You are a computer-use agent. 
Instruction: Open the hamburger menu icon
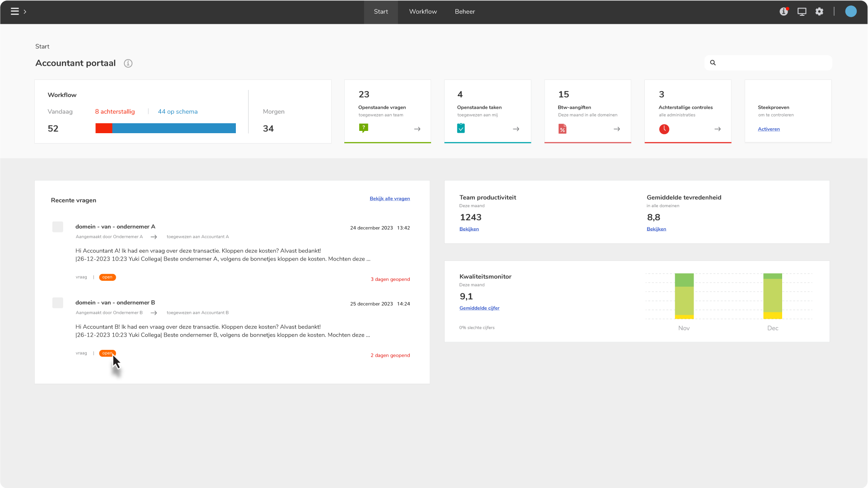click(x=14, y=11)
